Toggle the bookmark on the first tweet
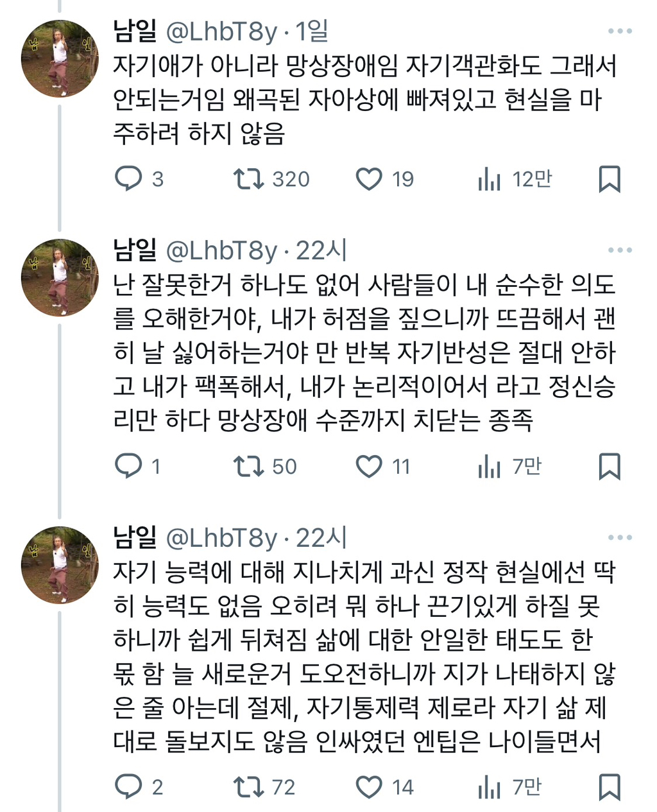Screen dimensions: 657x812 pos(610,179)
